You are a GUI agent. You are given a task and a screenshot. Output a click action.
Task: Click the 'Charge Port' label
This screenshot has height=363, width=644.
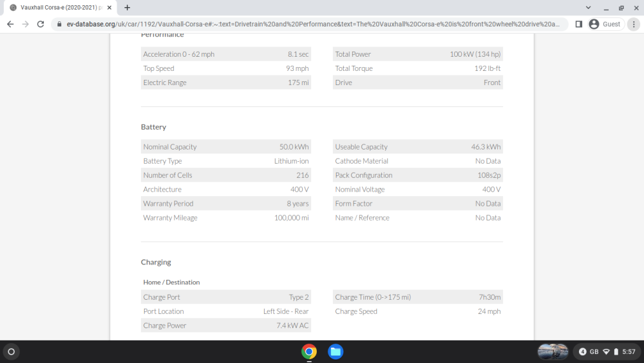click(162, 297)
